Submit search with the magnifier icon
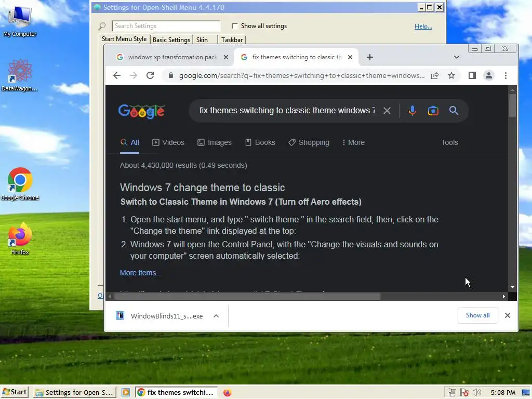 click(x=454, y=111)
